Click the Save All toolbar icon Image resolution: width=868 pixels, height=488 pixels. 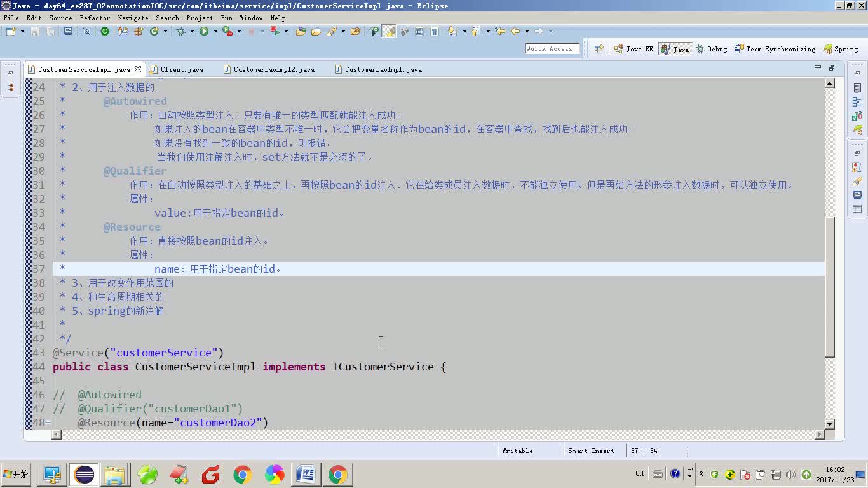coord(50,31)
